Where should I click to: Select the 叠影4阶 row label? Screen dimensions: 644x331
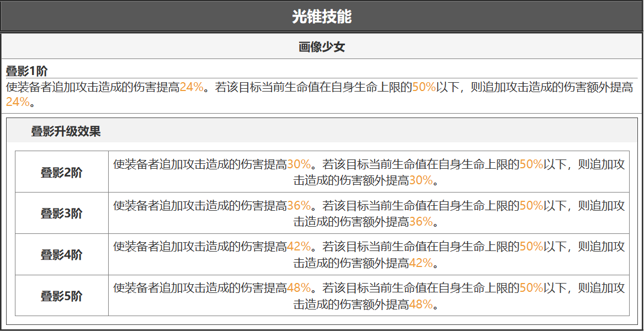(x=61, y=255)
